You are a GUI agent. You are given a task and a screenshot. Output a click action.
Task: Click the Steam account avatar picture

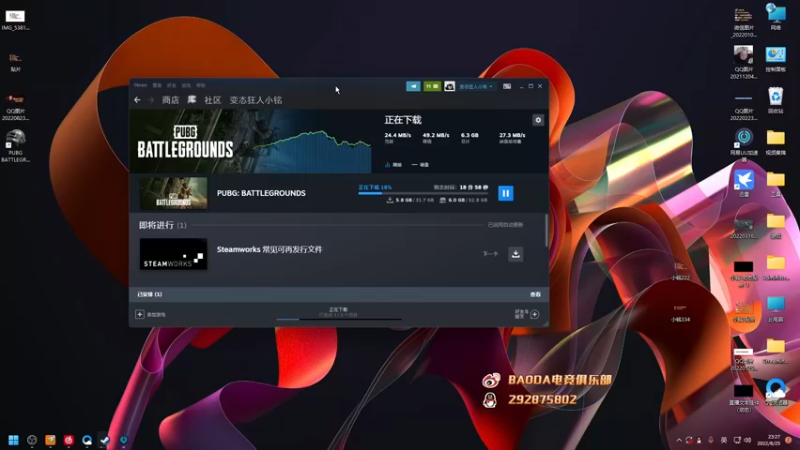pyautogui.click(x=449, y=86)
